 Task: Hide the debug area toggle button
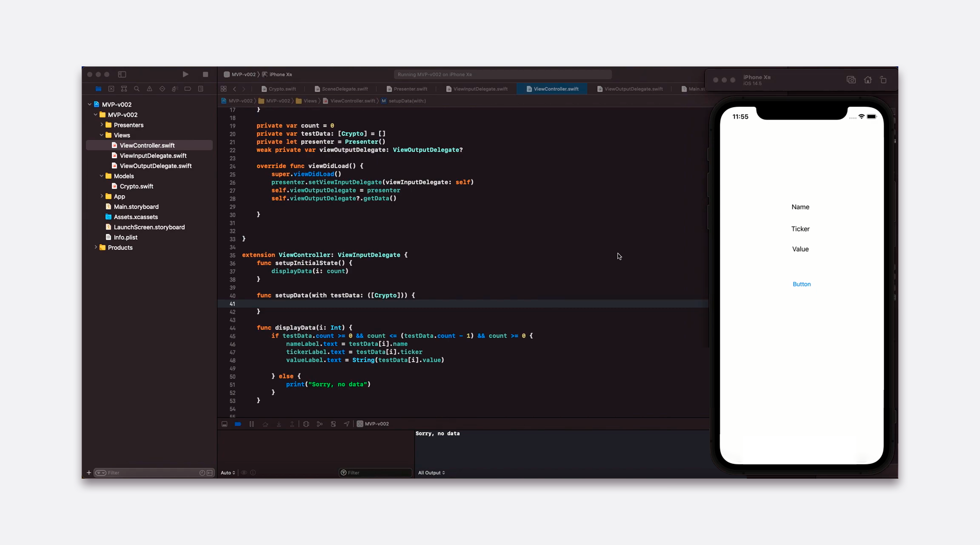[225, 424]
